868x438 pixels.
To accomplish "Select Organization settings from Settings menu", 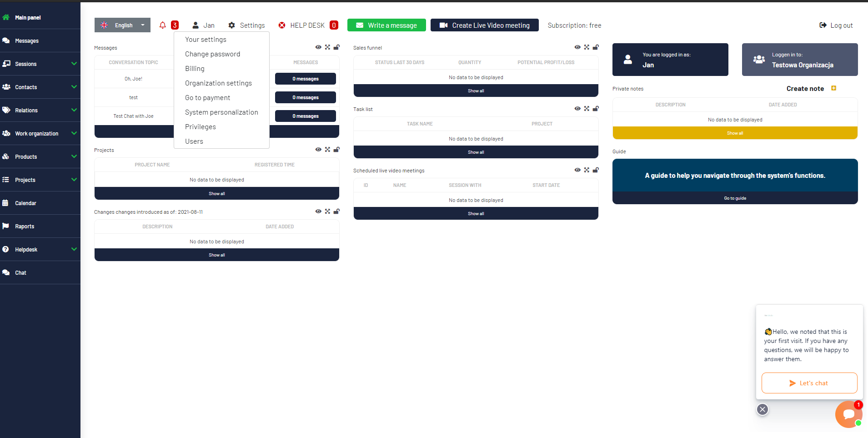I will pyautogui.click(x=218, y=83).
